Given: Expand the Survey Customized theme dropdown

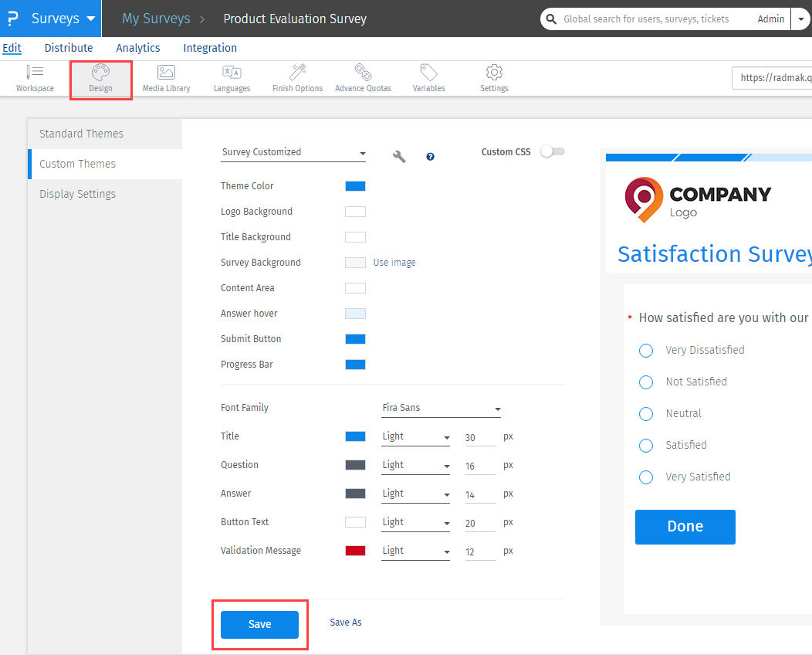Looking at the screenshot, I should click(x=293, y=153).
